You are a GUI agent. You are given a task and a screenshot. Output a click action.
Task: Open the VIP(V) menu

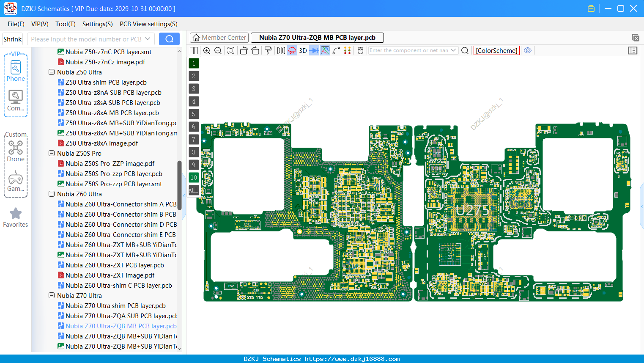click(40, 24)
